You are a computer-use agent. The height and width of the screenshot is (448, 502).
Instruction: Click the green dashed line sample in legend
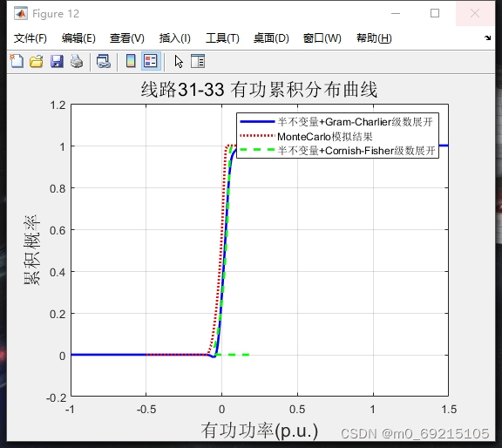pyautogui.click(x=257, y=150)
